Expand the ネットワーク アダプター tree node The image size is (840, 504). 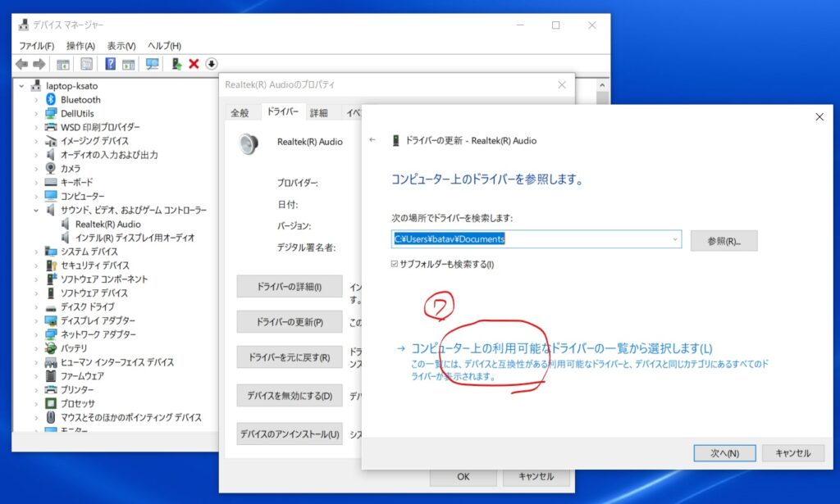[36, 334]
